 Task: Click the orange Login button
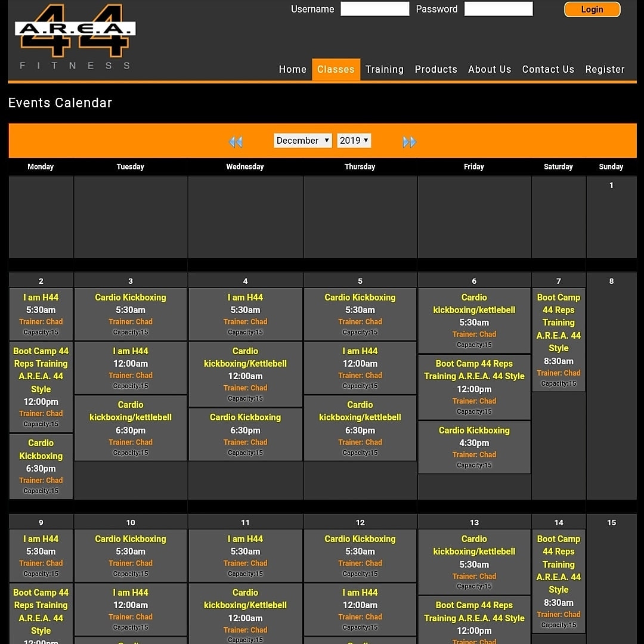click(592, 10)
